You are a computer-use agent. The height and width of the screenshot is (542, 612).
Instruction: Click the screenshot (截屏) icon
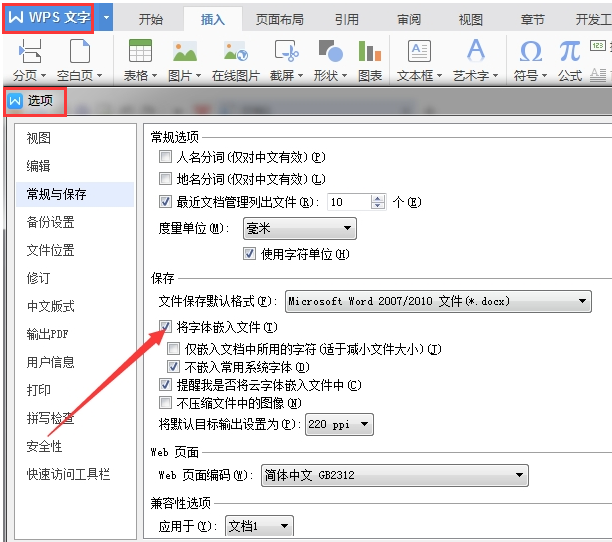coord(286,51)
